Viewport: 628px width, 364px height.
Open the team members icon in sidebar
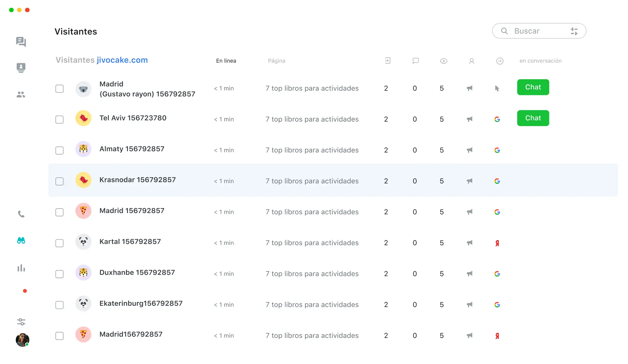click(21, 95)
